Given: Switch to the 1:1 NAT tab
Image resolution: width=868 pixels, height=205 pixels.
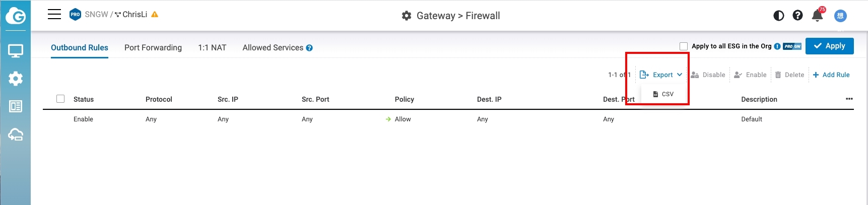Looking at the screenshot, I should click(x=212, y=48).
